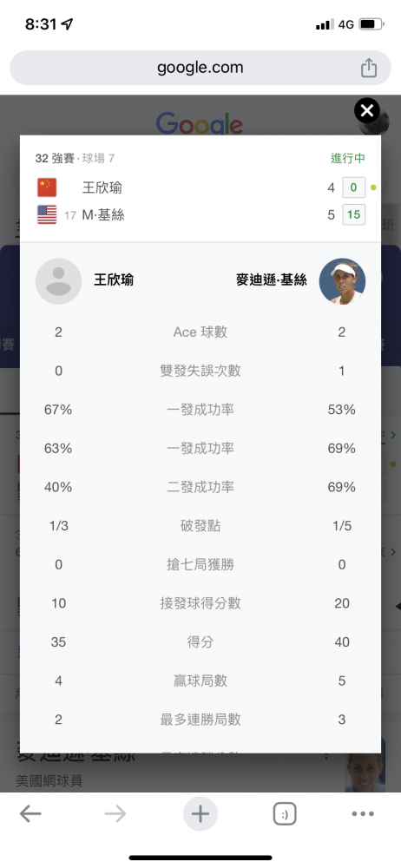Screen dimensions: 401x868
Task: Tap 麥迪遜·基絲 player photo
Action: 342,281
